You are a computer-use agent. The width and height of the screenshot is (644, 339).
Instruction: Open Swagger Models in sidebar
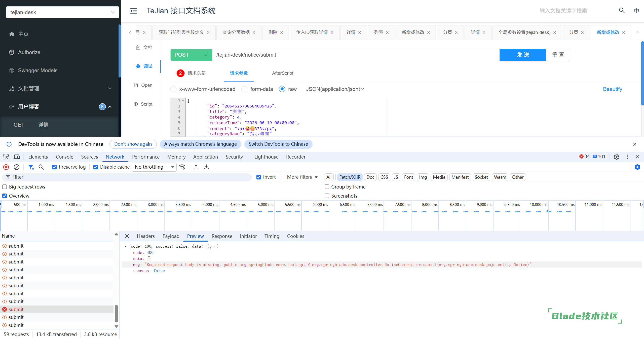click(x=37, y=70)
